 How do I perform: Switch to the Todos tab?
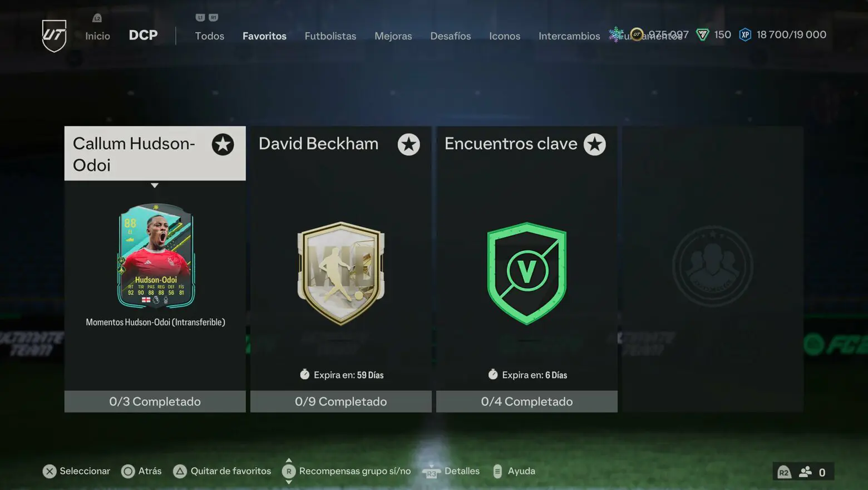(210, 36)
